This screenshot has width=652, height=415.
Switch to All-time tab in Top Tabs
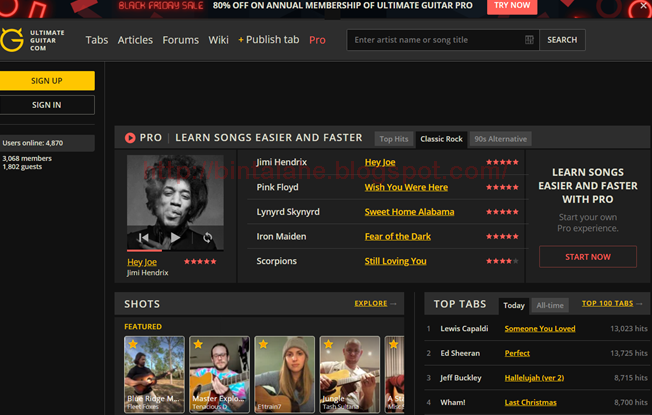pyautogui.click(x=550, y=306)
